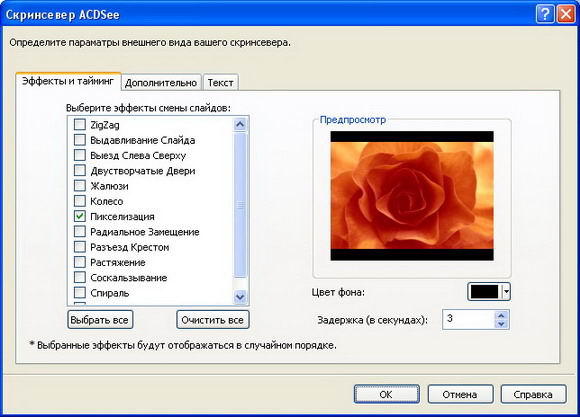Close the ACDSee screensaver dialog

click(x=566, y=15)
